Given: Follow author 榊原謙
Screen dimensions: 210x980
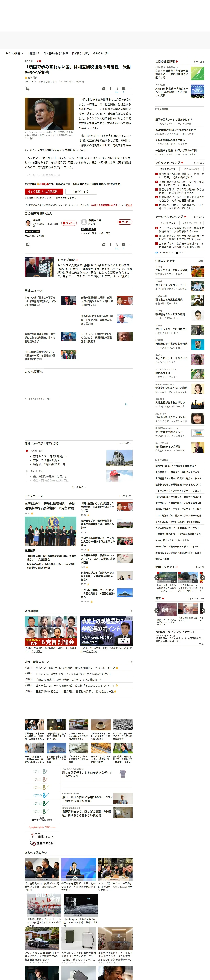Looking at the screenshot, I should [x=69, y=223].
